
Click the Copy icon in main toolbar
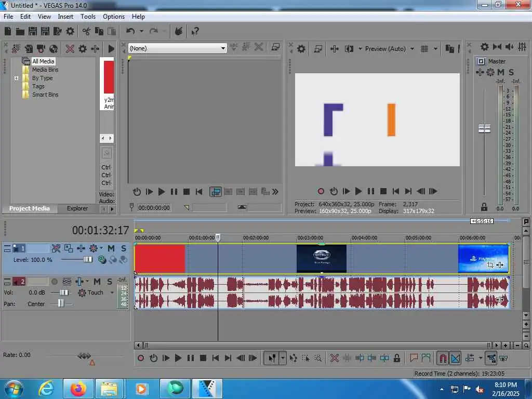[x=99, y=32]
